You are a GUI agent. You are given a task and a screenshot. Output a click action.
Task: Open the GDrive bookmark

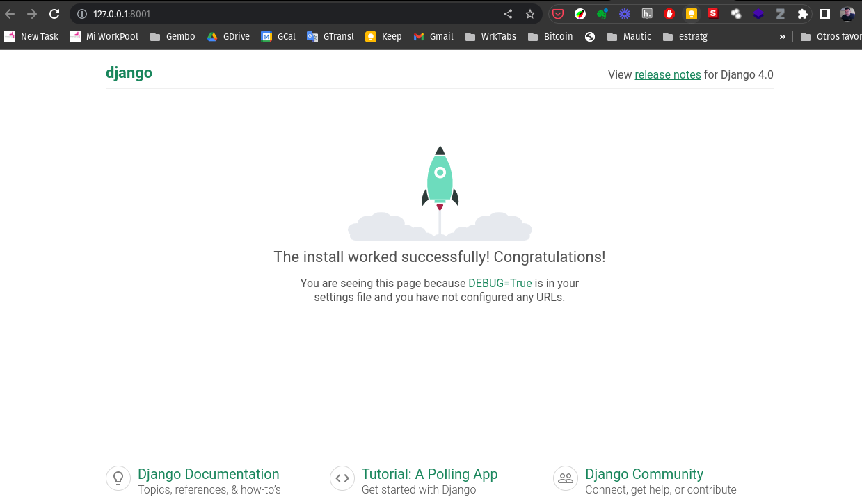click(x=228, y=37)
